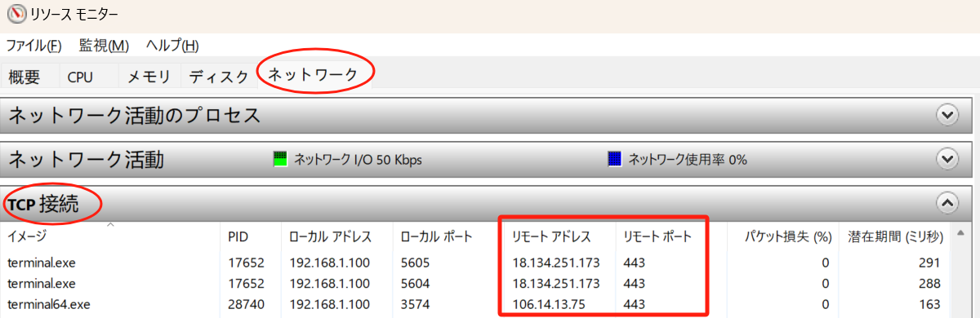This screenshot has width=980, height=318.
Task: Switch to the ディスク tab
Action: click(x=218, y=77)
